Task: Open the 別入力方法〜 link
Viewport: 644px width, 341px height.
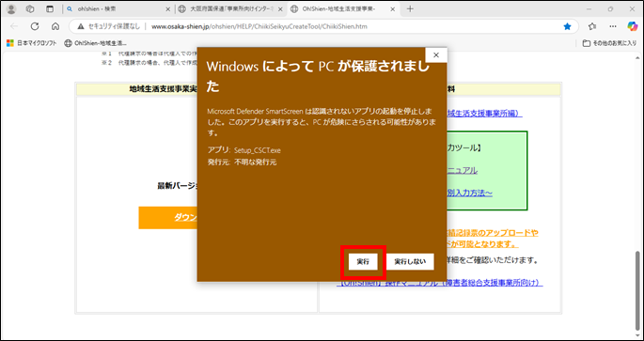Action: pos(469,193)
